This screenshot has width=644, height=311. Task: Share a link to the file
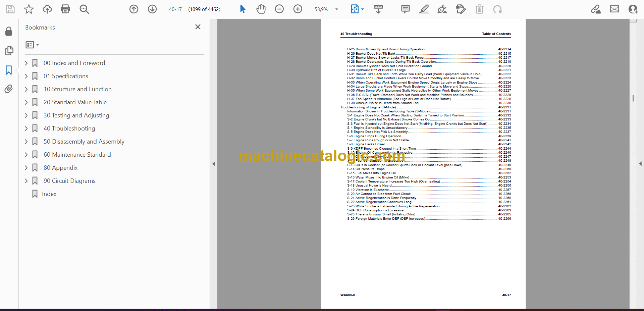pyautogui.click(x=596, y=9)
